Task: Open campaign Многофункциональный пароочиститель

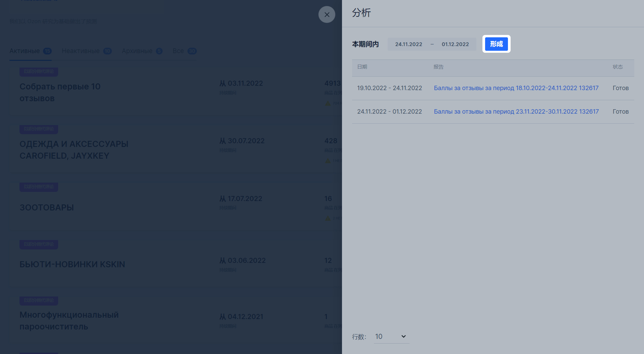Action: coord(69,320)
